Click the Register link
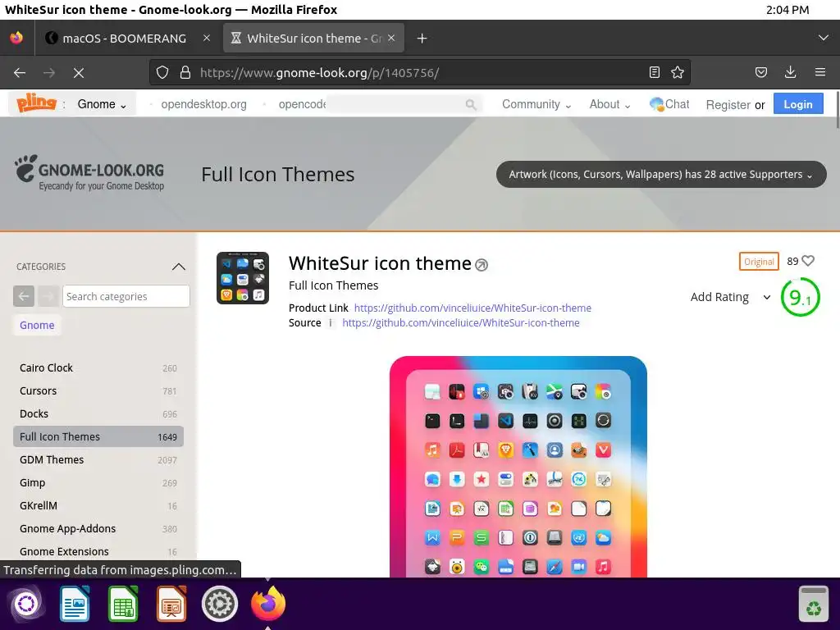Image resolution: width=840 pixels, height=630 pixels. pos(728,104)
